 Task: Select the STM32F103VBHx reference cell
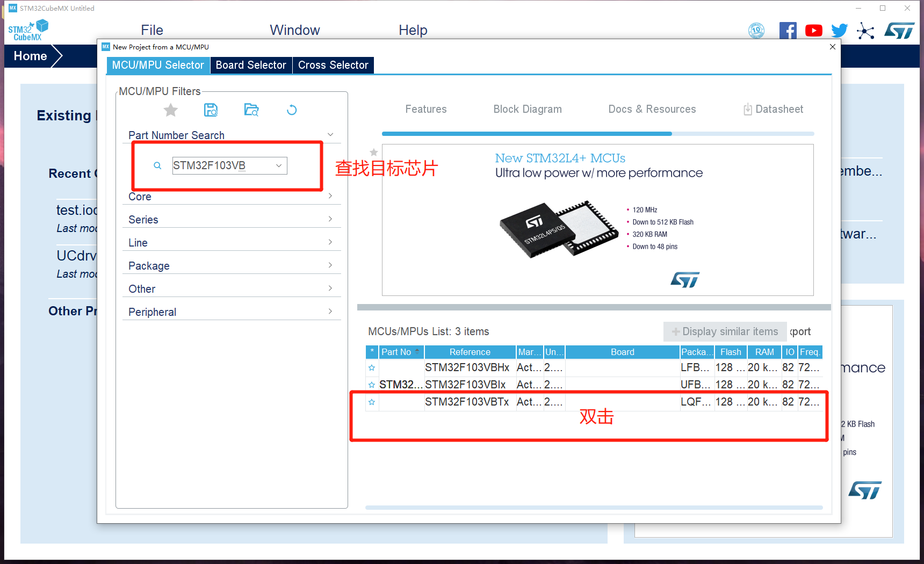tap(470, 368)
